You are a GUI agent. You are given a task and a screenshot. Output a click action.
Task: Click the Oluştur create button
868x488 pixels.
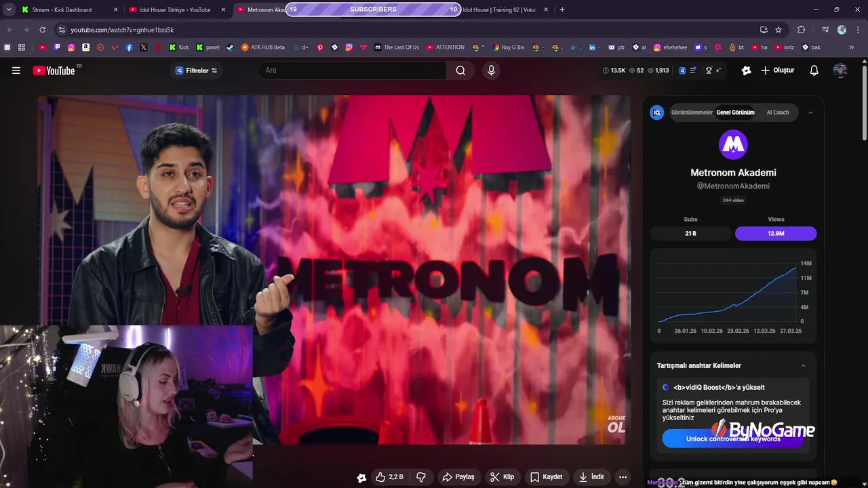point(777,70)
